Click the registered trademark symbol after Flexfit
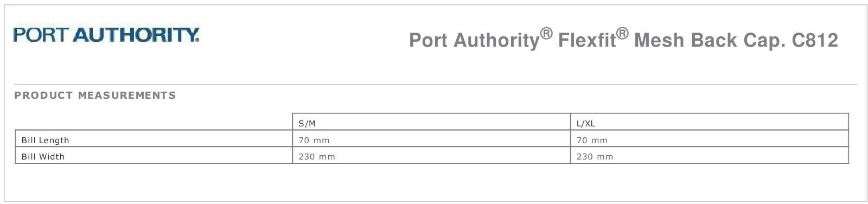 [622, 34]
